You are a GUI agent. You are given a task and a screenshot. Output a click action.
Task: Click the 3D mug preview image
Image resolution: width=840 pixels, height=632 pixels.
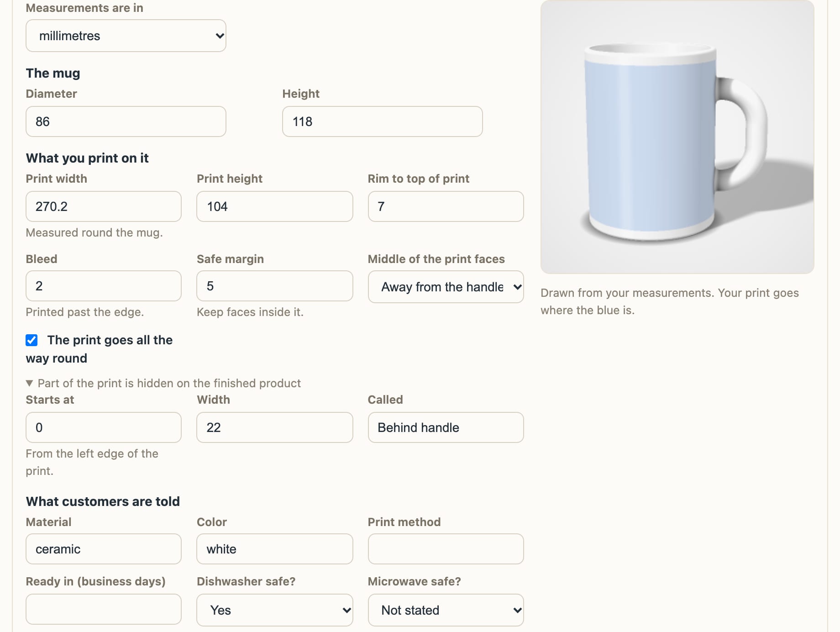pyautogui.click(x=677, y=137)
